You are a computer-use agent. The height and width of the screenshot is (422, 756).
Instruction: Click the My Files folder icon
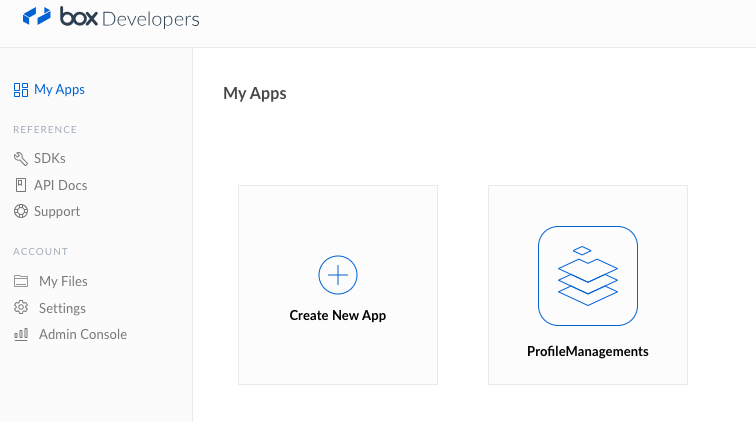(x=21, y=281)
